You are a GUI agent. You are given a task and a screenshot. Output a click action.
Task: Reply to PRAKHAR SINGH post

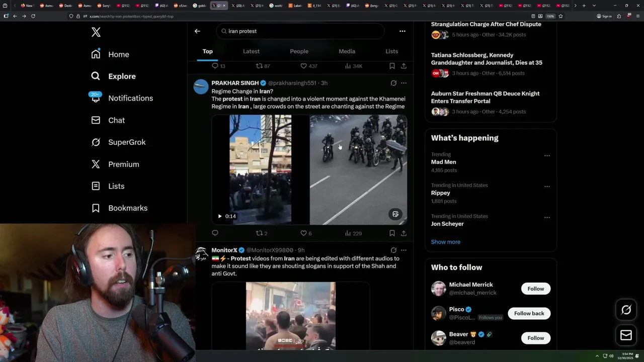point(215,233)
